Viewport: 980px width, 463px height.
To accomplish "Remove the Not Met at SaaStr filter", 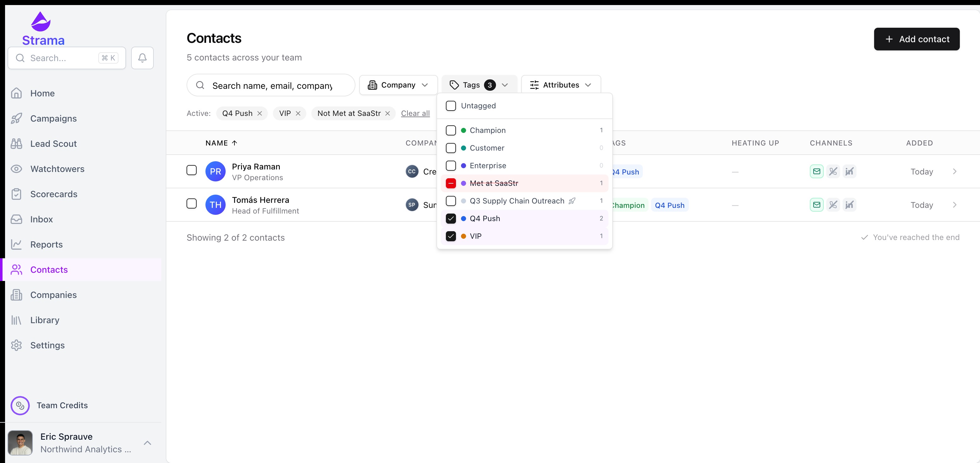I will point(387,113).
